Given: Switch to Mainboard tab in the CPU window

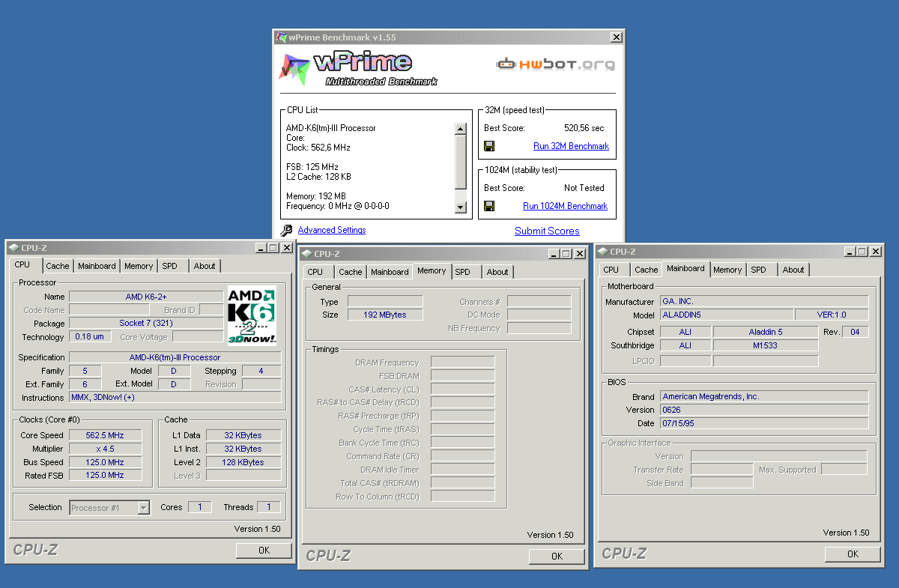Looking at the screenshot, I should coord(97,266).
